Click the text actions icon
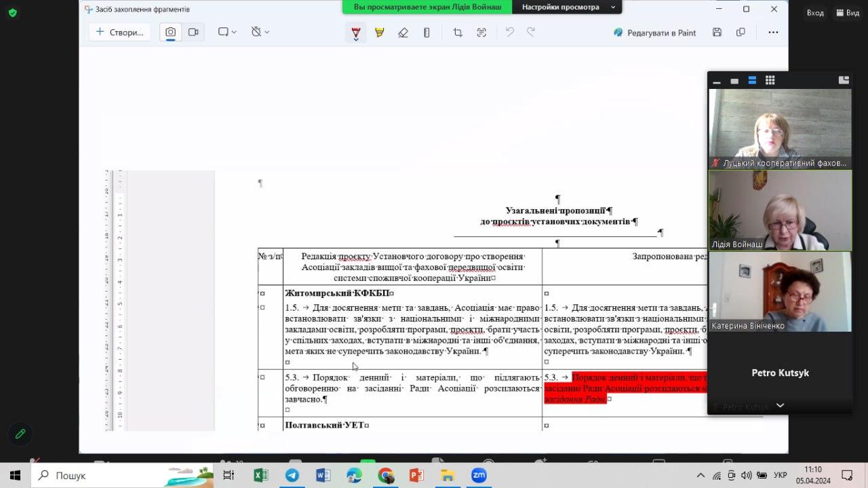This screenshot has height=488, width=868. coord(481,32)
